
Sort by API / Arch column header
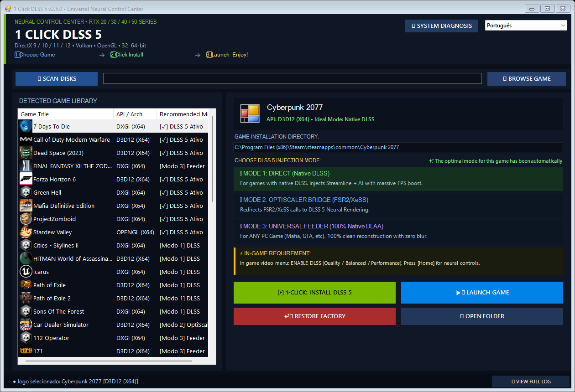point(135,114)
